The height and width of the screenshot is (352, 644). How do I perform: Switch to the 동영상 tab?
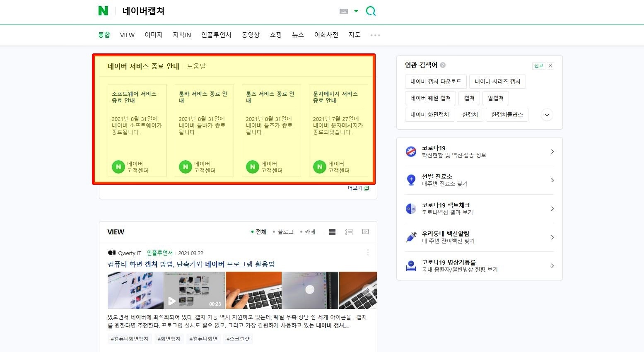tap(251, 35)
